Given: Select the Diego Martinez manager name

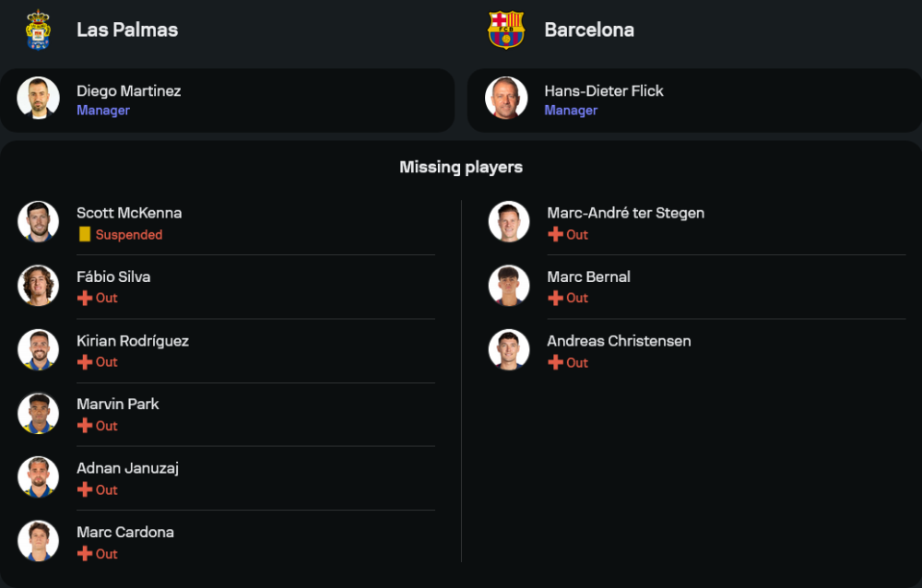Looking at the screenshot, I should point(128,90).
